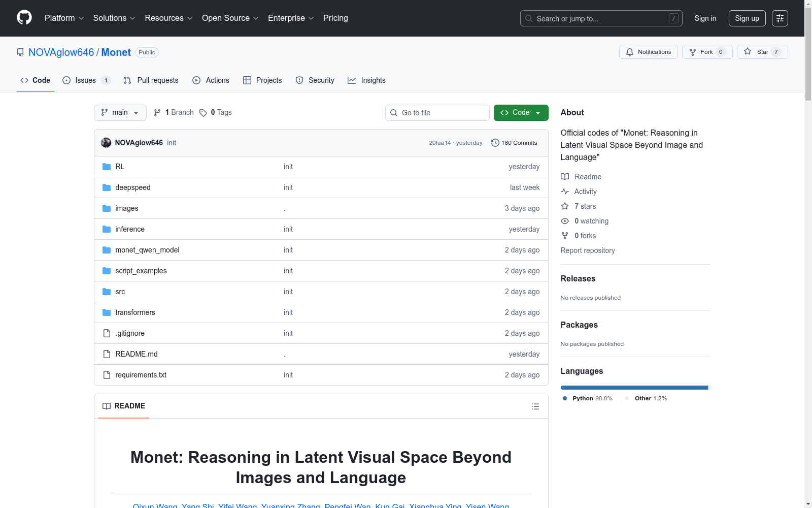Open the command palette icon beside Sign up
This screenshot has height=508, width=812.
coord(780,18)
